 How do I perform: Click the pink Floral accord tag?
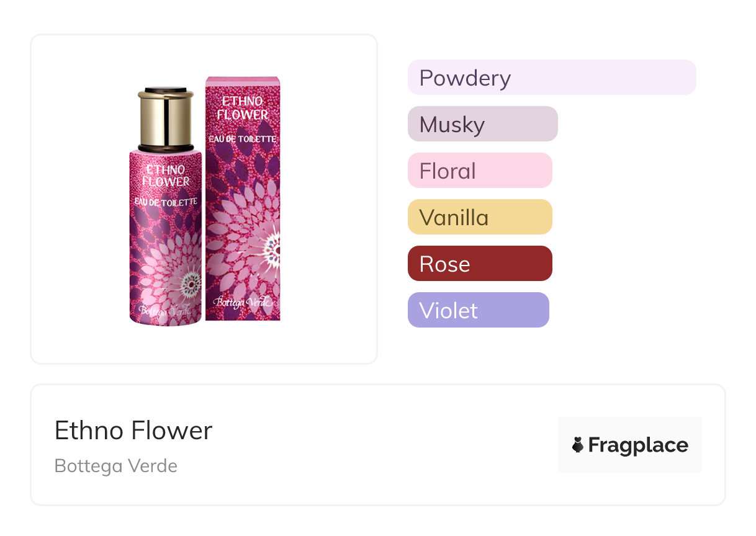(x=479, y=171)
